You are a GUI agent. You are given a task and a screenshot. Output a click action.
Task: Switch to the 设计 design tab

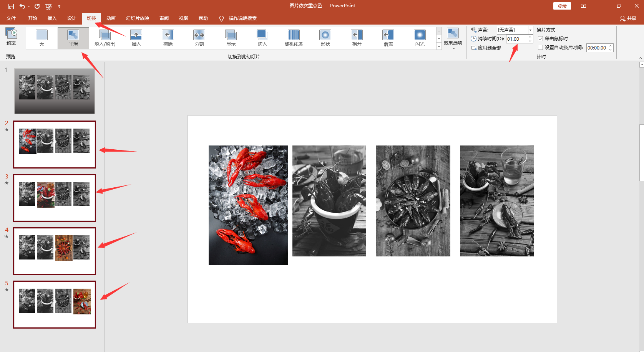[x=72, y=18]
